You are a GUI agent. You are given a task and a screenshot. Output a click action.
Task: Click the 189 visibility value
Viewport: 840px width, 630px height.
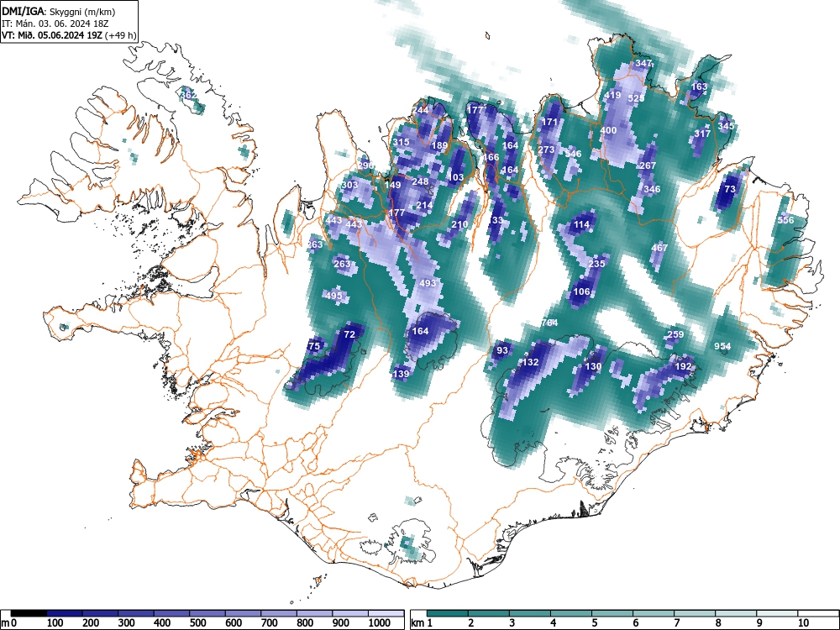coord(439,145)
